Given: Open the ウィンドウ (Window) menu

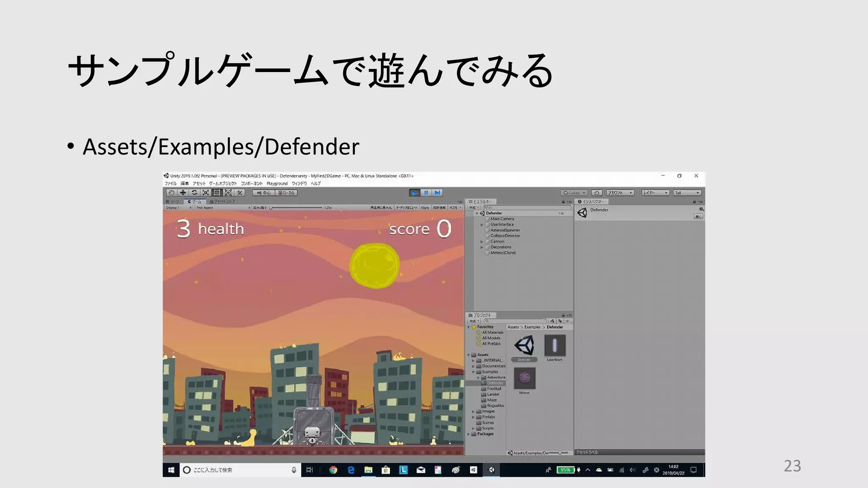Looking at the screenshot, I should coord(299,183).
